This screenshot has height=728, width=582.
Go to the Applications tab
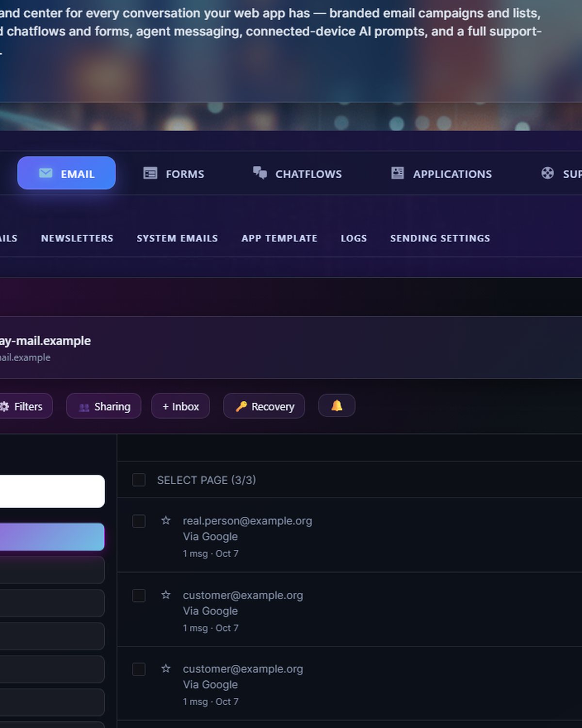441,174
